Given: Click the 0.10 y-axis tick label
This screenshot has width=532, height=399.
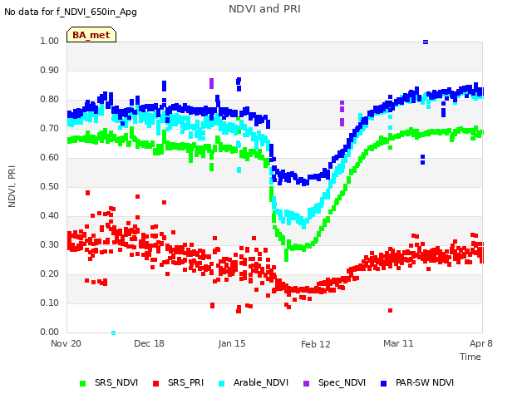Looking at the screenshot, I should tap(50, 303).
